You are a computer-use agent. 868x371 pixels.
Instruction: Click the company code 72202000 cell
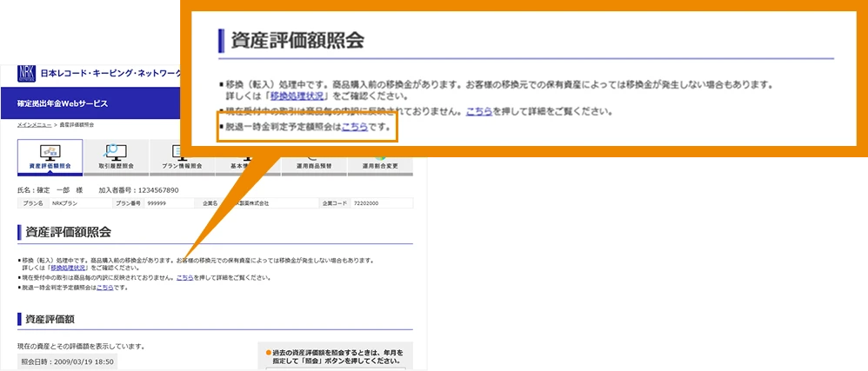[382, 203]
